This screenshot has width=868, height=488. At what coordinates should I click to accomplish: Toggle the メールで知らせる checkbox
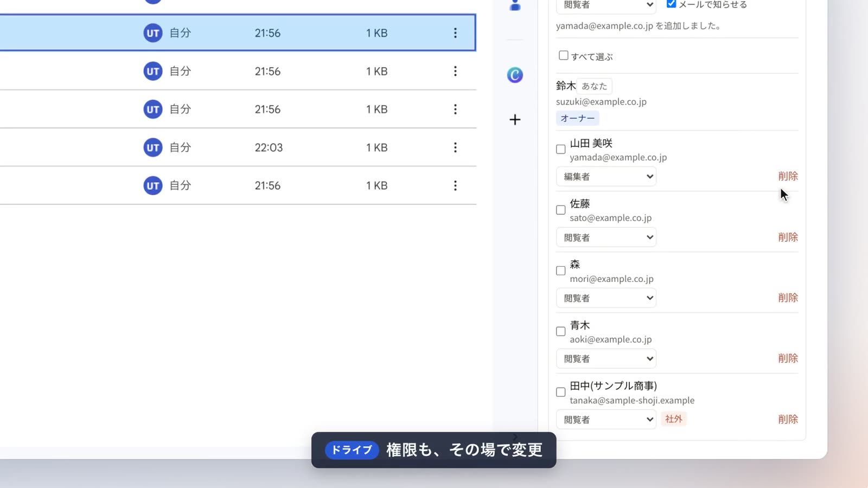(x=671, y=4)
